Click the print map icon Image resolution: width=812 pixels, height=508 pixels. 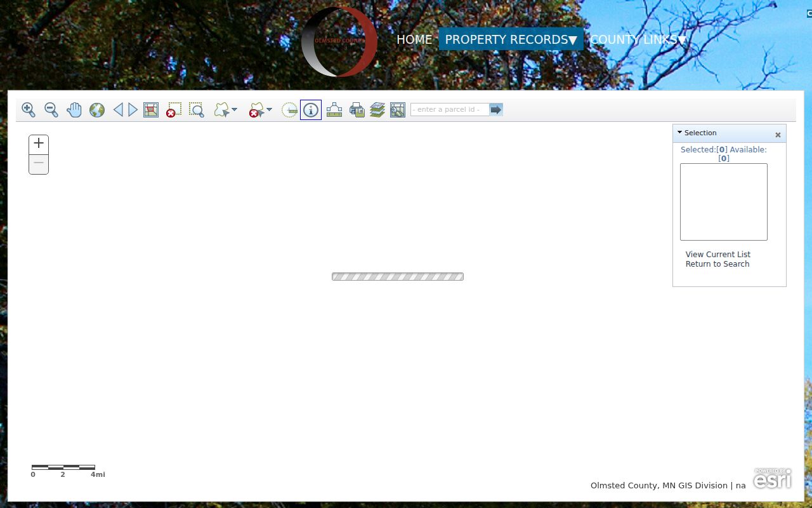357,110
